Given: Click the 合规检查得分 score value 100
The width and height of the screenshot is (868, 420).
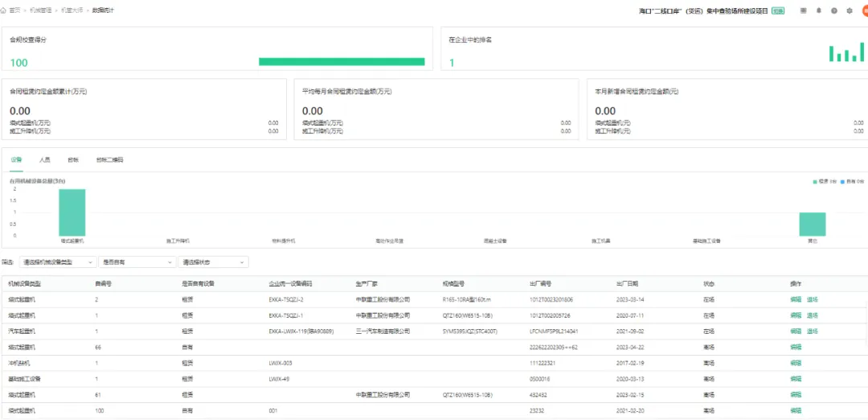Looking at the screenshot, I should point(18,63).
